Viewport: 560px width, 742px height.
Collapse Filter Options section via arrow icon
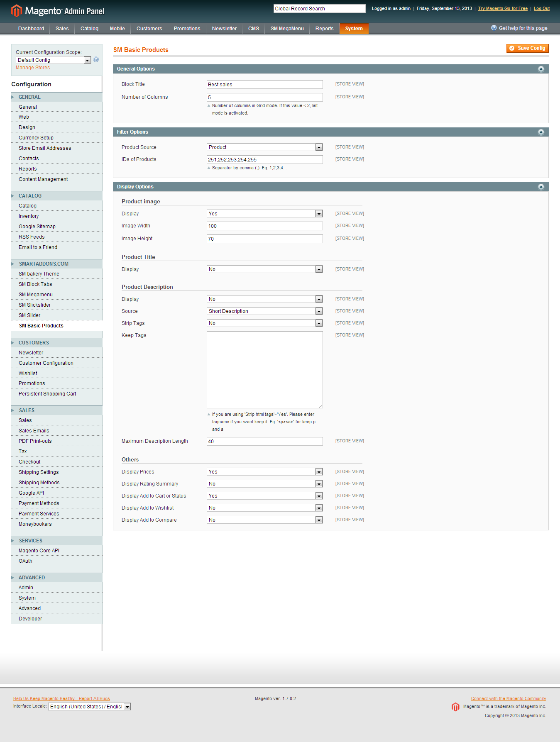click(541, 132)
